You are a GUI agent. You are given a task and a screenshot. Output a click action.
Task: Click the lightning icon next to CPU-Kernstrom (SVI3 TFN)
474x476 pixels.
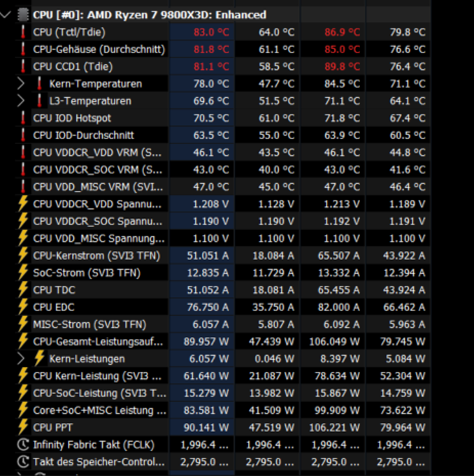pos(23,255)
